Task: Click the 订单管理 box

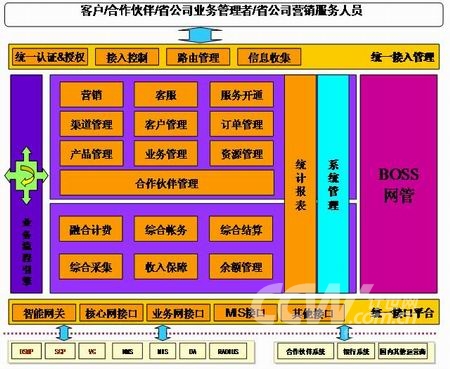Action: click(x=242, y=124)
